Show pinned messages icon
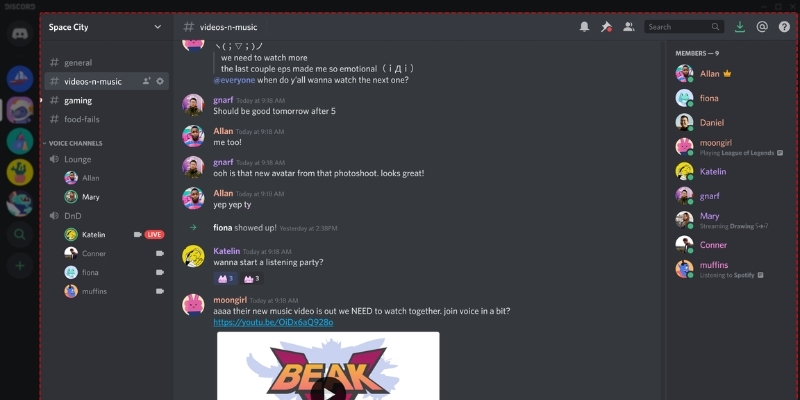 pos(606,27)
